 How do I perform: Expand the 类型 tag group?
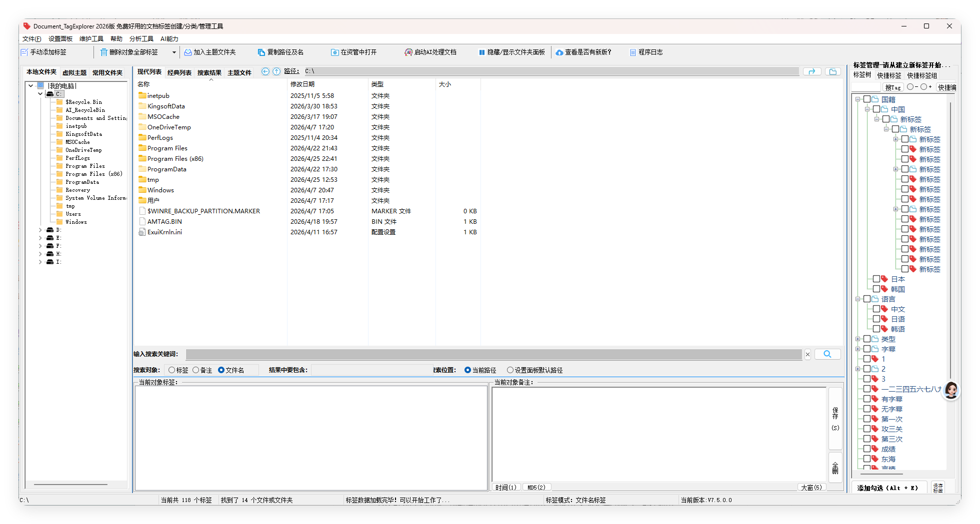(857, 339)
